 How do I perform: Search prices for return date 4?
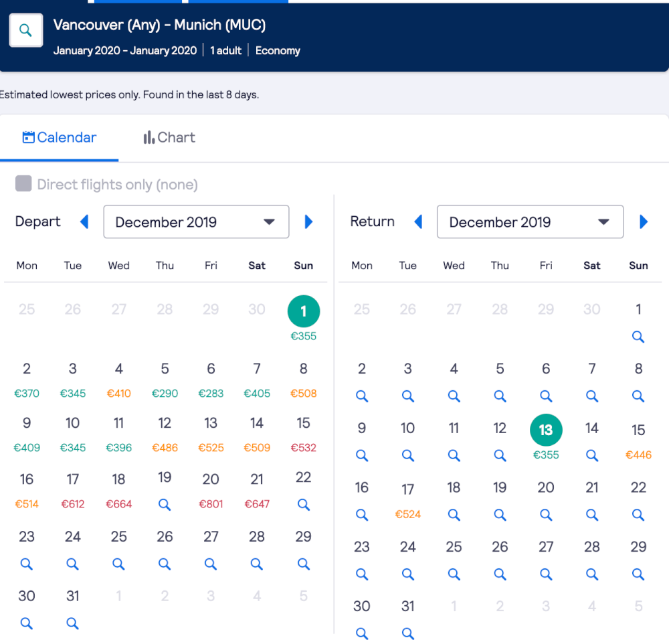tap(454, 396)
